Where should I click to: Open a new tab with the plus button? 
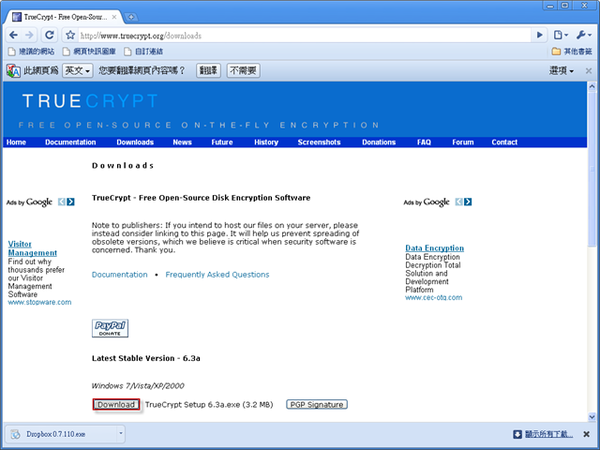click(131, 17)
